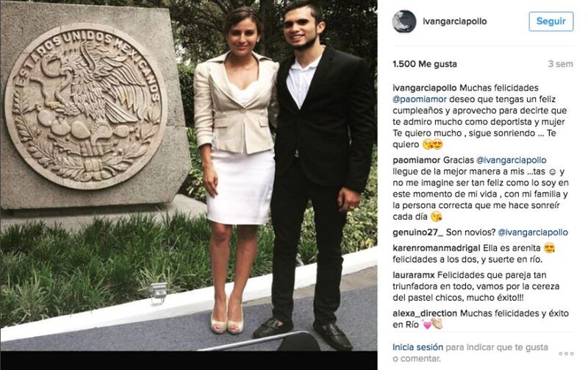The width and height of the screenshot is (588, 370).
Task: Click the Inicia sesión login link
Action: point(417,347)
